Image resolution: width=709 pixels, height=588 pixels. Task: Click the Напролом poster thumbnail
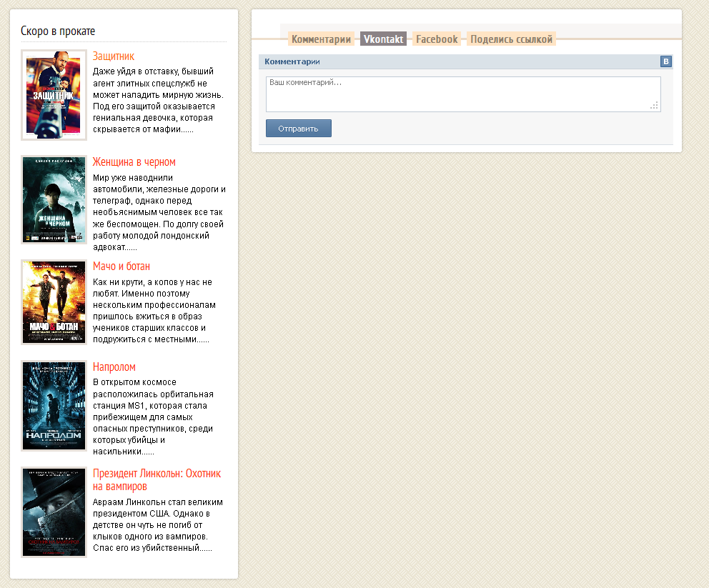click(54, 406)
